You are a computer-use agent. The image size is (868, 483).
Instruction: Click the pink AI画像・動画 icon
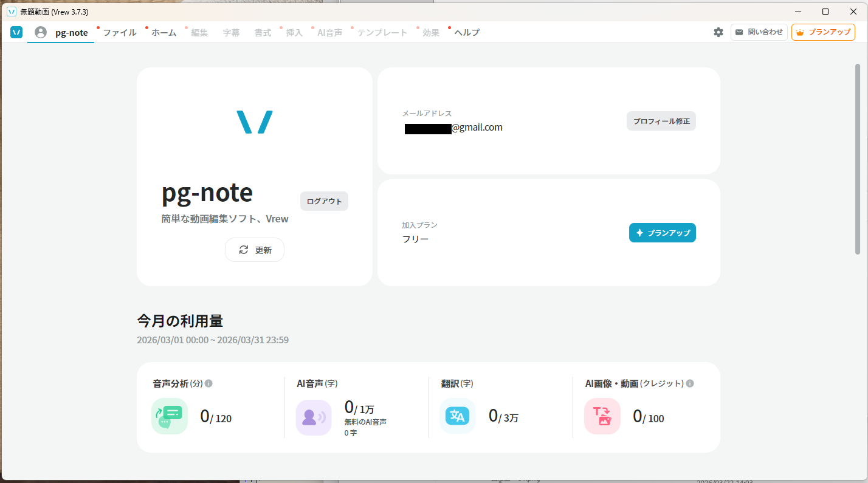602,416
